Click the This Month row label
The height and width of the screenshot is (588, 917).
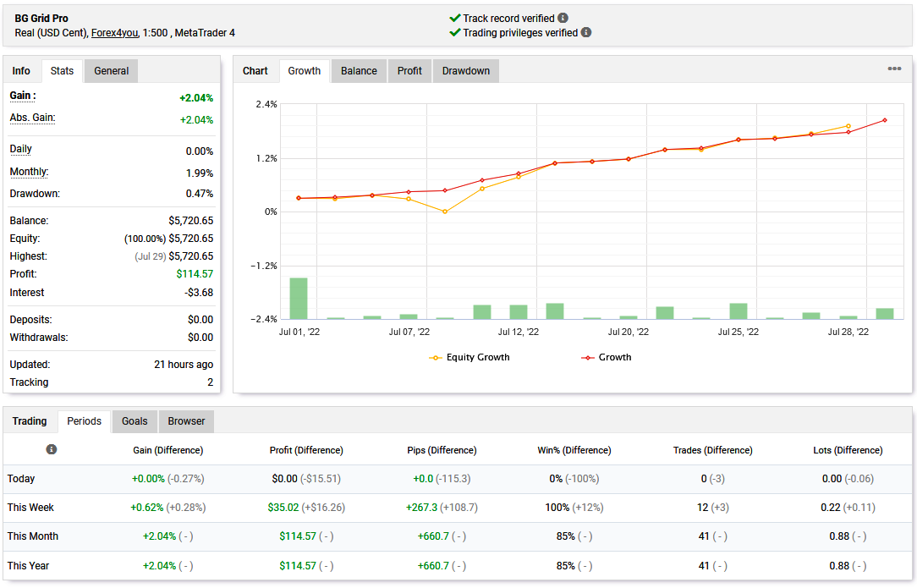[x=33, y=536]
